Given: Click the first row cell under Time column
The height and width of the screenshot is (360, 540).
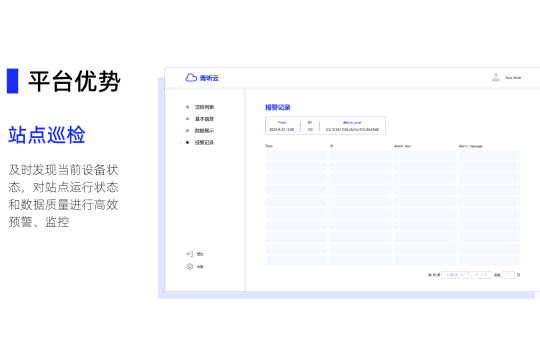Looking at the screenshot, I should pyautogui.click(x=296, y=154).
